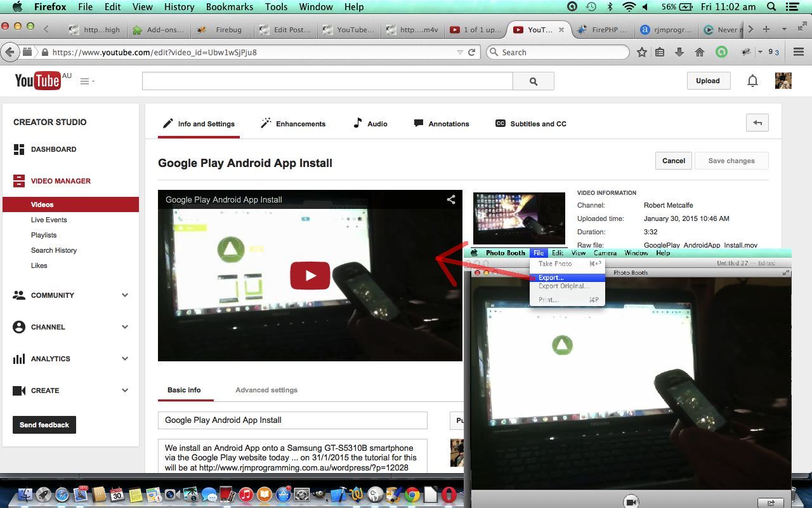Open Video Manager section
Image resolution: width=812 pixels, height=508 pixels.
[60, 181]
